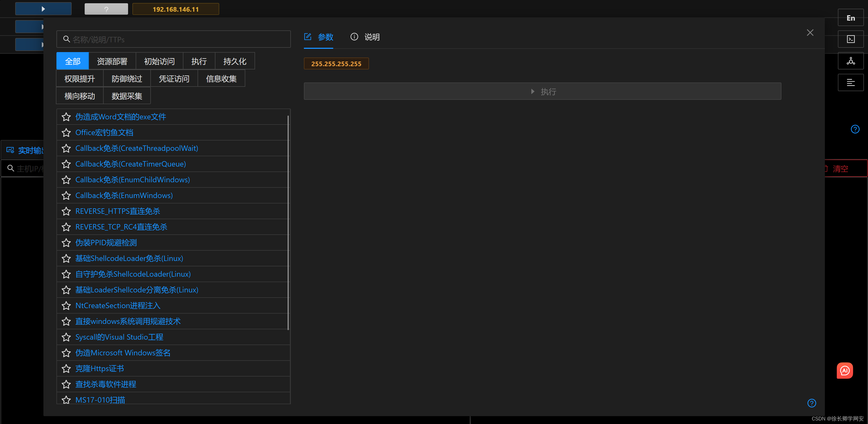Expand the topmost blue arrow panel

pos(43,8)
